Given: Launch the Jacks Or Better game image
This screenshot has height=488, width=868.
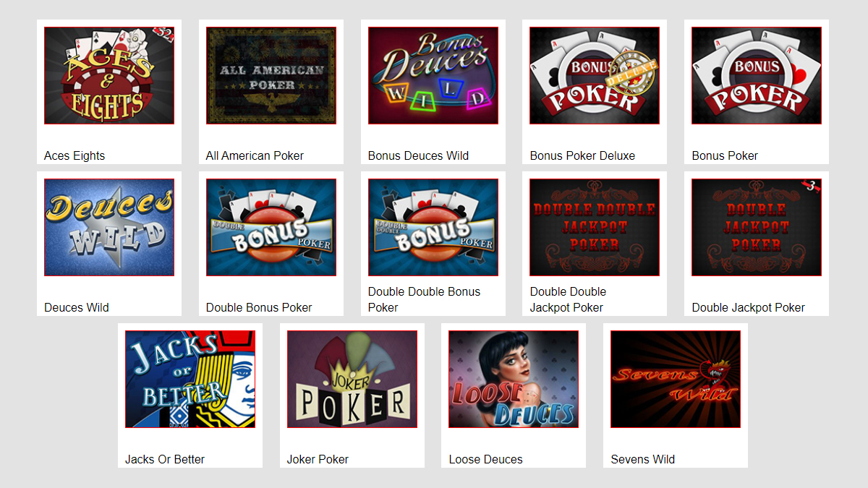Looking at the screenshot, I should 190,379.
